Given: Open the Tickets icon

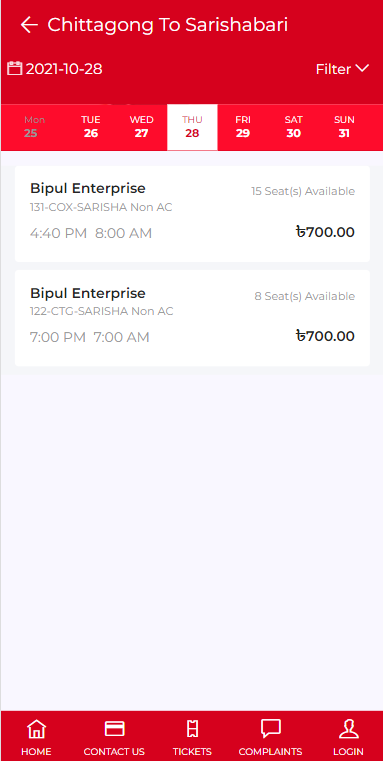Looking at the screenshot, I should [192, 729].
